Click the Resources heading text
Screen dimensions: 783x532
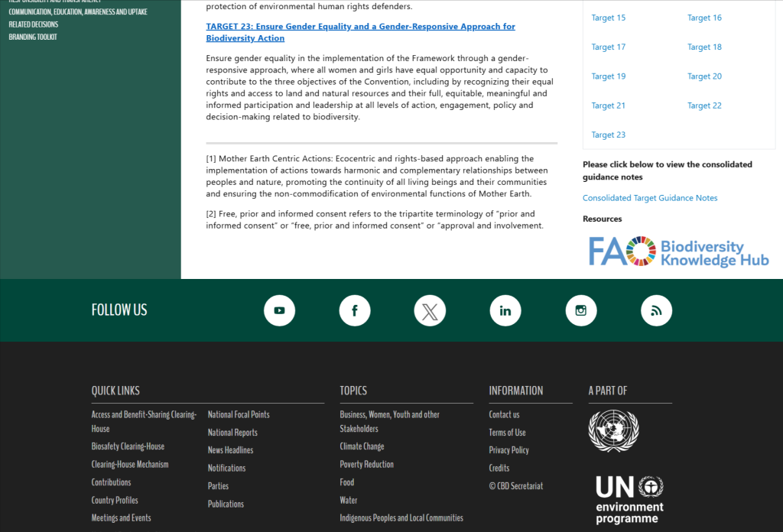[602, 219]
